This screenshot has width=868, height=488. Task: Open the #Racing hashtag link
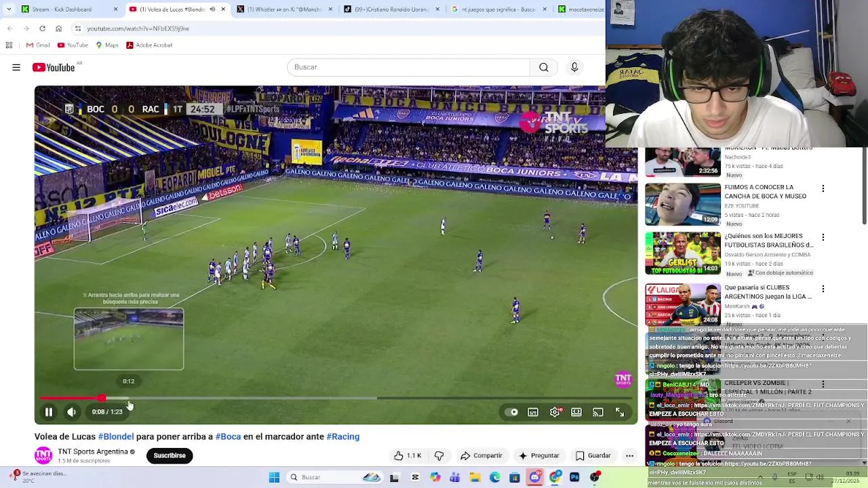tap(343, 436)
